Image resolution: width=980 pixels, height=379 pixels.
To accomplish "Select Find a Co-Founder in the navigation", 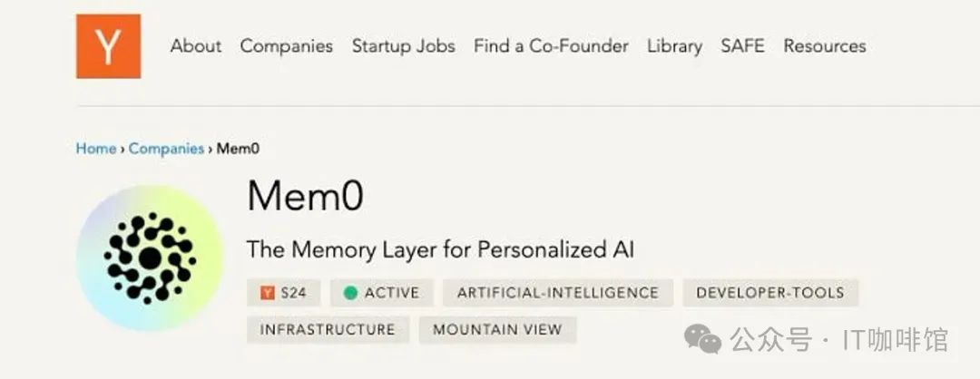I will [551, 46].
